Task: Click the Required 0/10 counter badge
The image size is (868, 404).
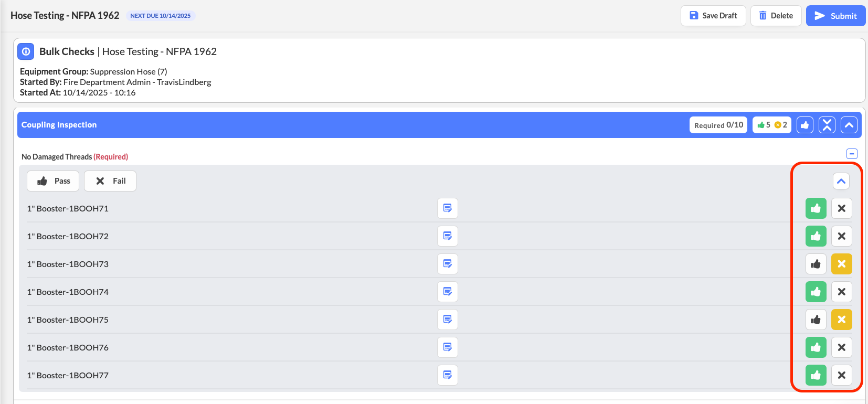Action: 718,125
